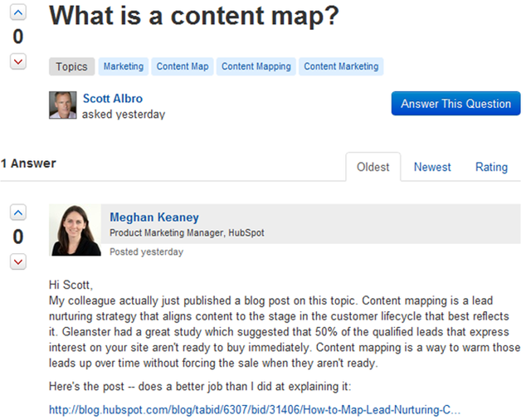Upvote Meghan Keaney's answer
This screenshot has width=531, height=420.
click(17, 212)
